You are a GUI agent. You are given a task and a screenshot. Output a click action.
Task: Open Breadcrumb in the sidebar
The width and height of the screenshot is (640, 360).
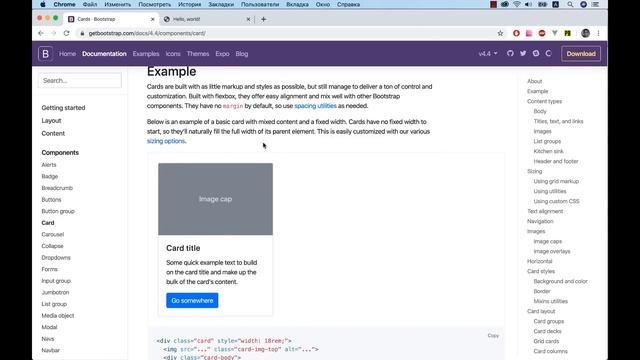point(57,188)
